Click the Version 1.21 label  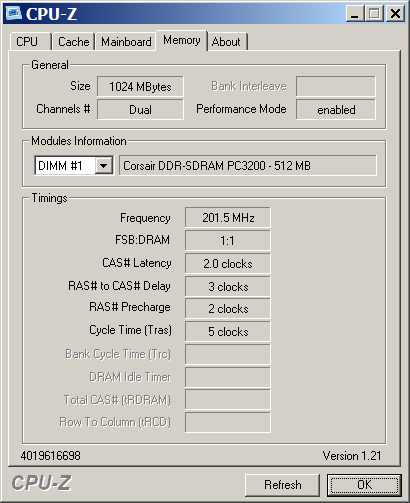click(x=352, y=456)
